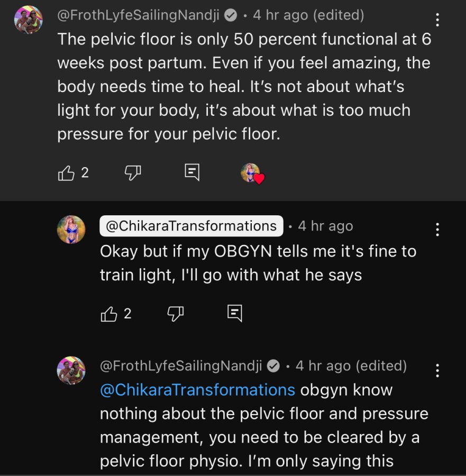466x476 pixels.
Task: View top commenter's profile picture
Action: coord(29,20)
